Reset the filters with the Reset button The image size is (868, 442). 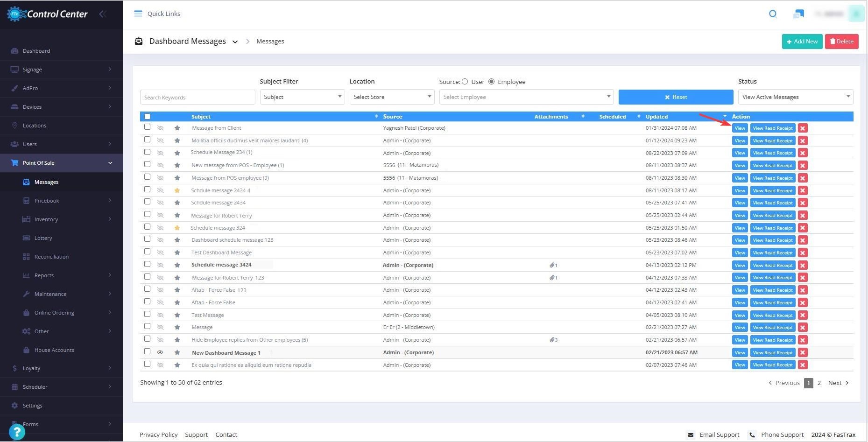(x=676, y=97)
